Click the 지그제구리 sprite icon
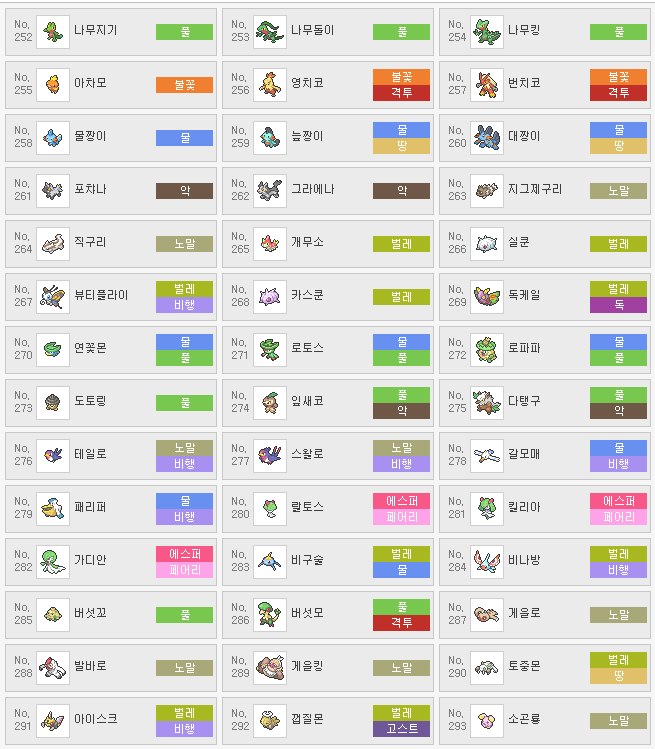Screen dimensions: 655x749 [x=487, y=191]
